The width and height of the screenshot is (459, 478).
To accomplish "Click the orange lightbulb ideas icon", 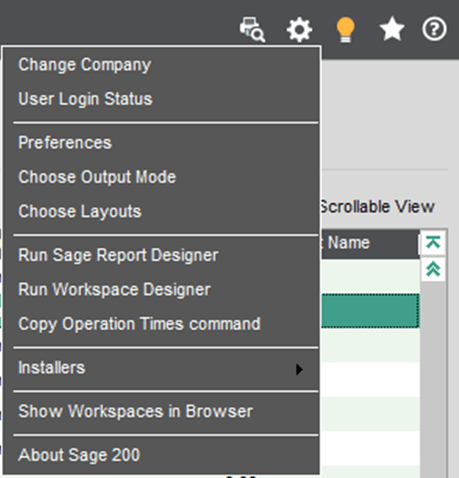I will click(346, 30).
